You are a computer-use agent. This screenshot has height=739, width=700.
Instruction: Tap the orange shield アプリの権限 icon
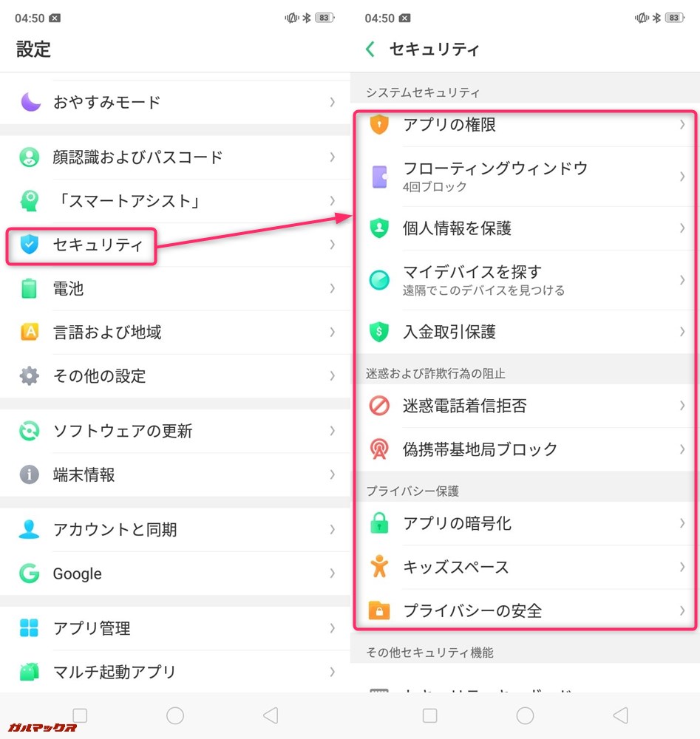click(x=379, y=124)
